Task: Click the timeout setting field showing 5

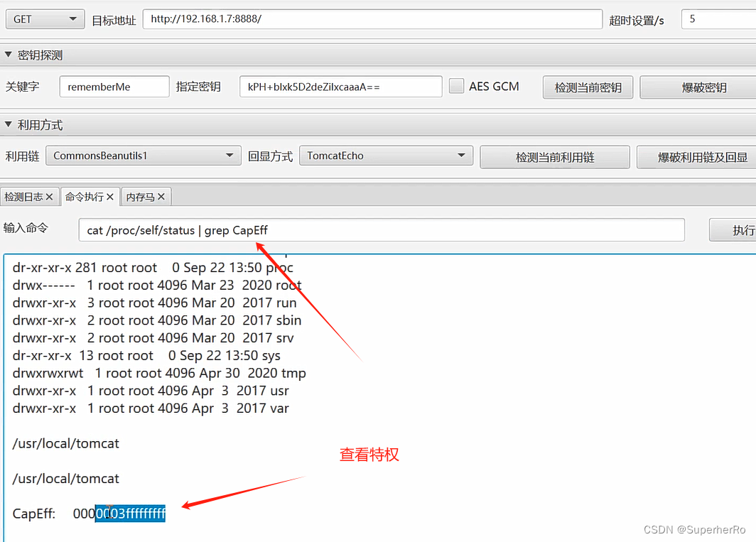Action: click(x=718, y=19)
